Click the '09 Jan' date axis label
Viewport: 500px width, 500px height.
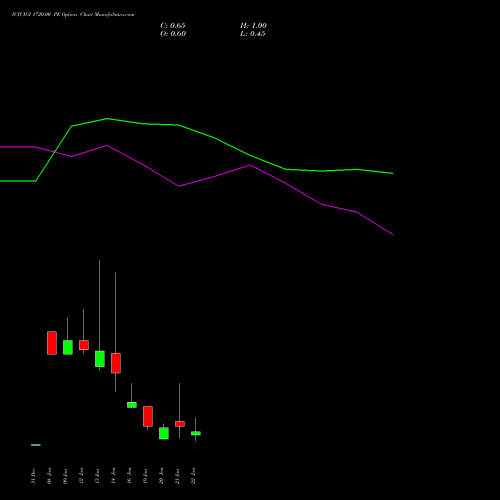[x=65, y=476]
